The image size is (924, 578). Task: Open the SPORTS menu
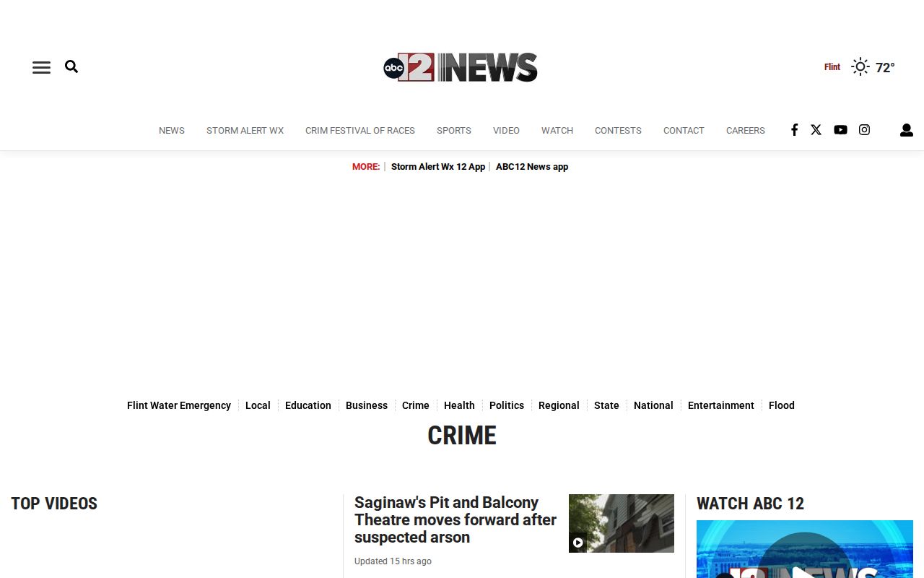pyautogui.click(x=454, y=131)
